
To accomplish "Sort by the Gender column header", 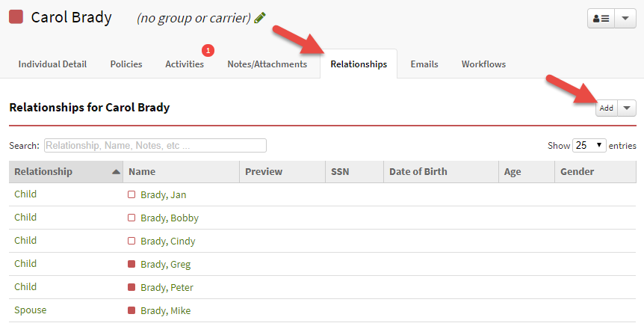I will 595,172.
